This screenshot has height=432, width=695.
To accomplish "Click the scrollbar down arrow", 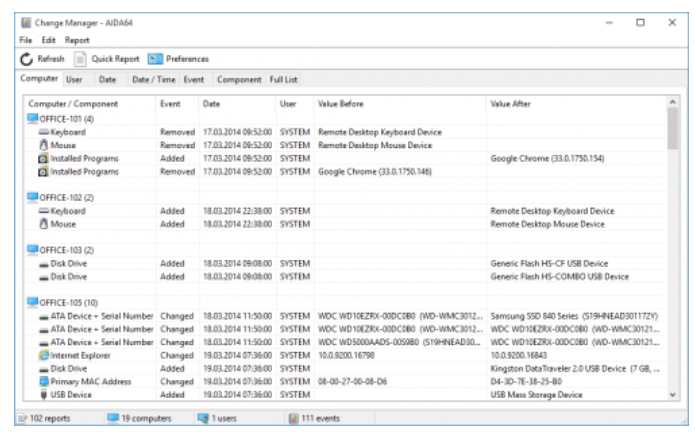I will pyautogui.click(x=673, y=394).
